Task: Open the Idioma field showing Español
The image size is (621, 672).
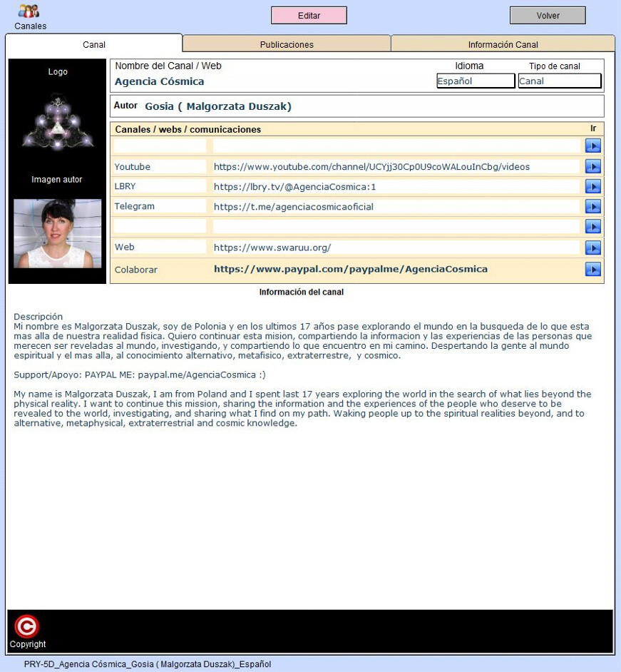Action: coord(475,81)
